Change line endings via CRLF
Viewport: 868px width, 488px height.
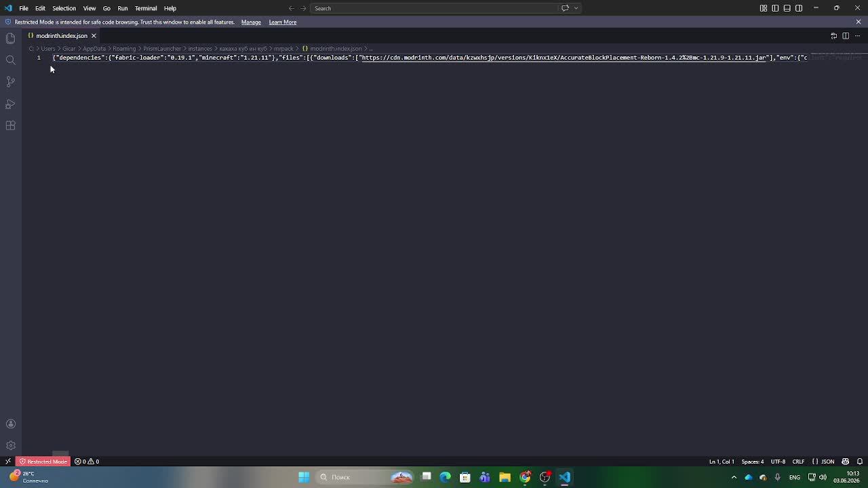[798, 462]
